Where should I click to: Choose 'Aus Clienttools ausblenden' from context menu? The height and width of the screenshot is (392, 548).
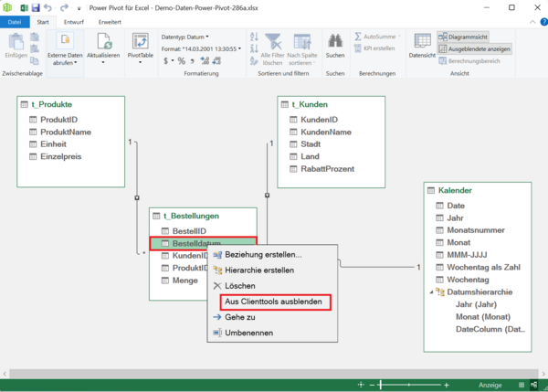[x=275, y=302]
